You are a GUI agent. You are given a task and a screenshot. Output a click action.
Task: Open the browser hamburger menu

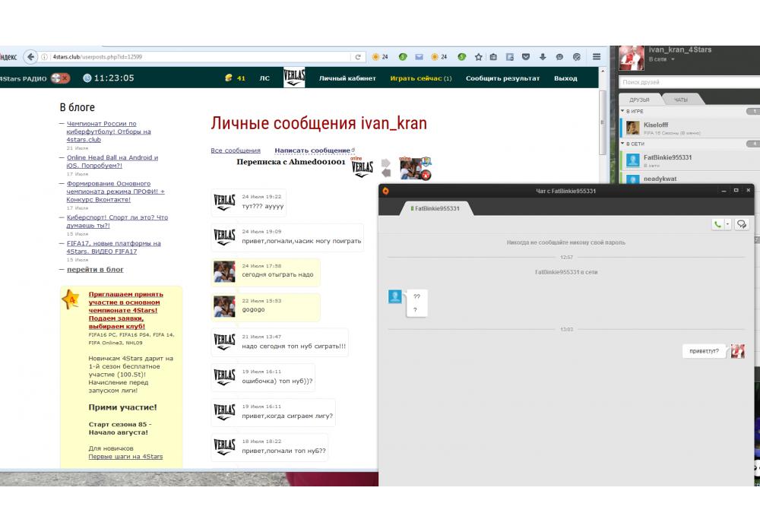(597, 57)
